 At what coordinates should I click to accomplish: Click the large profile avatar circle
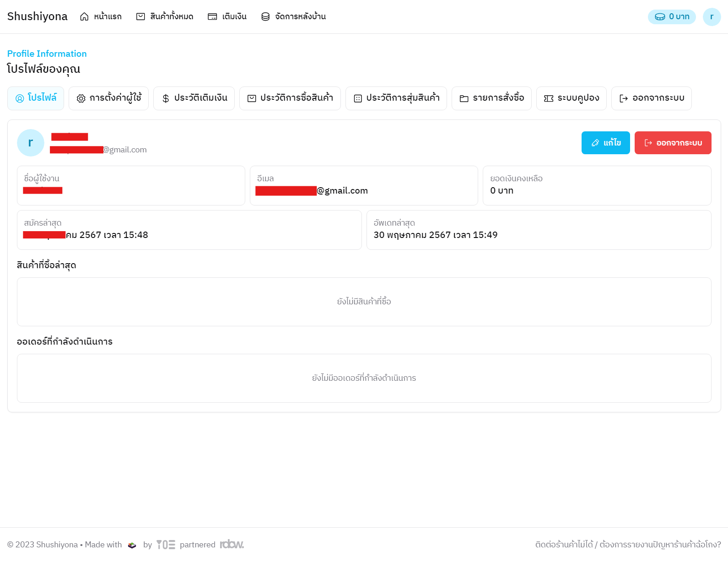tap(31, 143)
